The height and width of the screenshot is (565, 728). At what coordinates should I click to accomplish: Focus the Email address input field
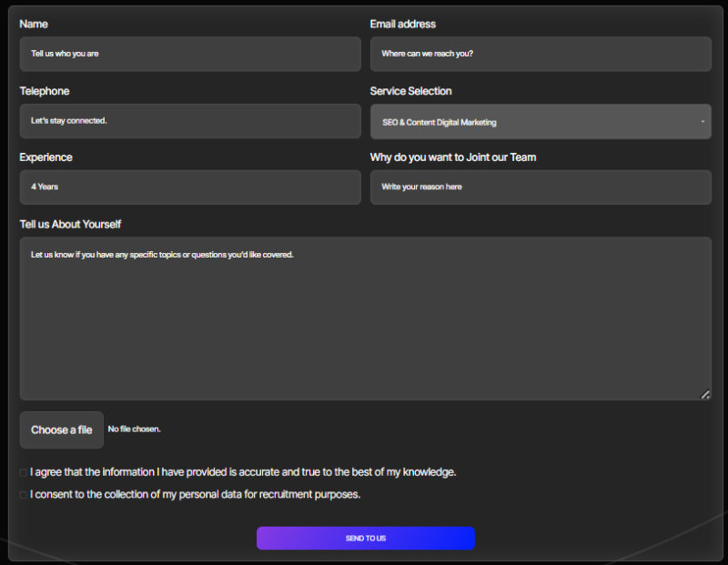(x=541, y=54)
